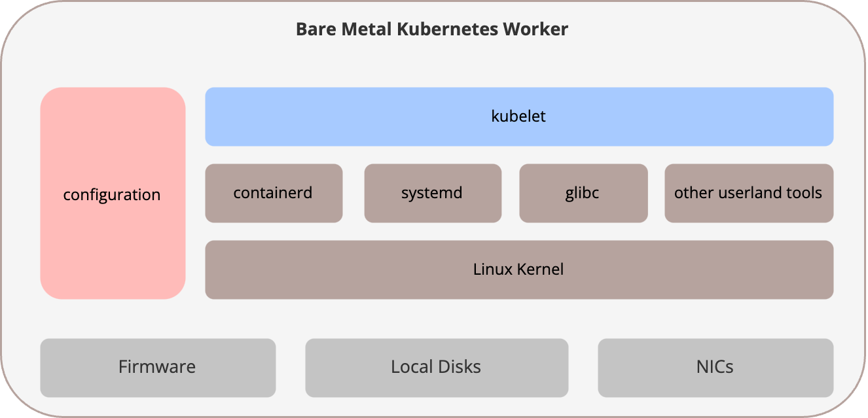Click the other userland tools box
The height and width of the screenshot is (418, 868).
coord(749,193)
